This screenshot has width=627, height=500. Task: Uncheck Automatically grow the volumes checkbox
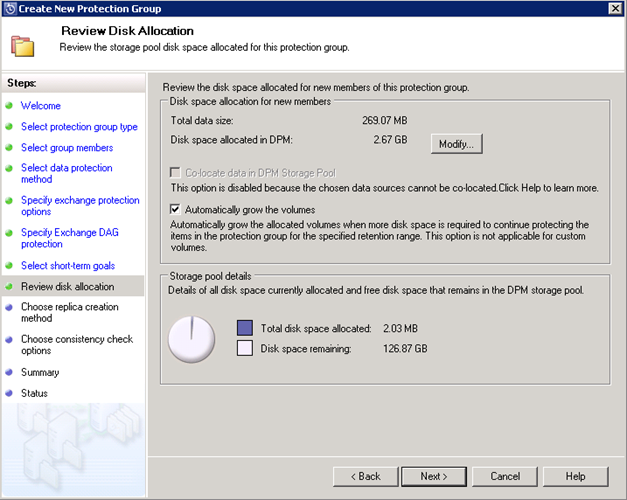(x=176, y=209)
